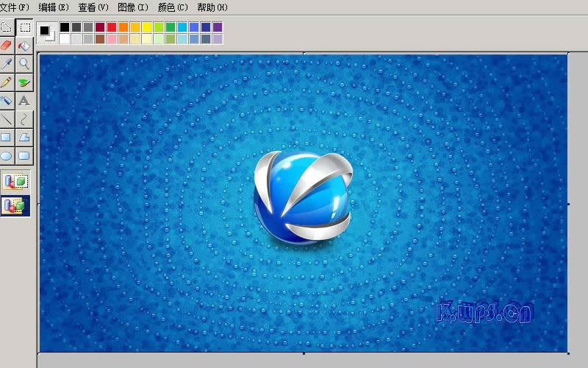Pick the silver gray bottom-row swatch
This screenshot has width=588, height=368.
tap(88, 39)
